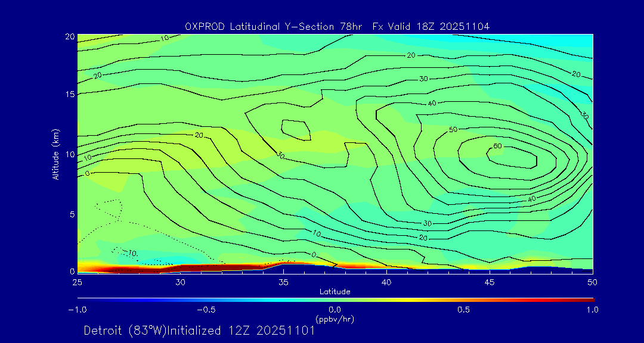Screen dimensions: 644x343
Task: Click the contour label 50 near the maximum
Action: 453,129
